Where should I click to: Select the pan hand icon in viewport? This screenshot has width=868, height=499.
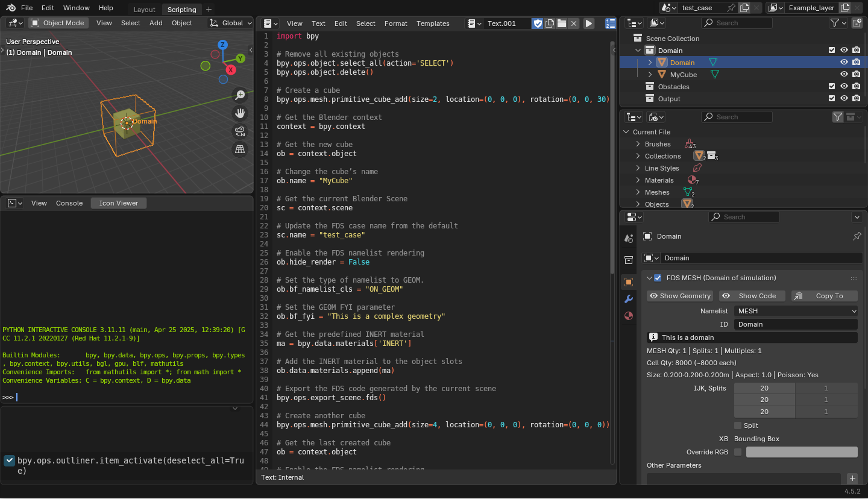pos(240,113)
